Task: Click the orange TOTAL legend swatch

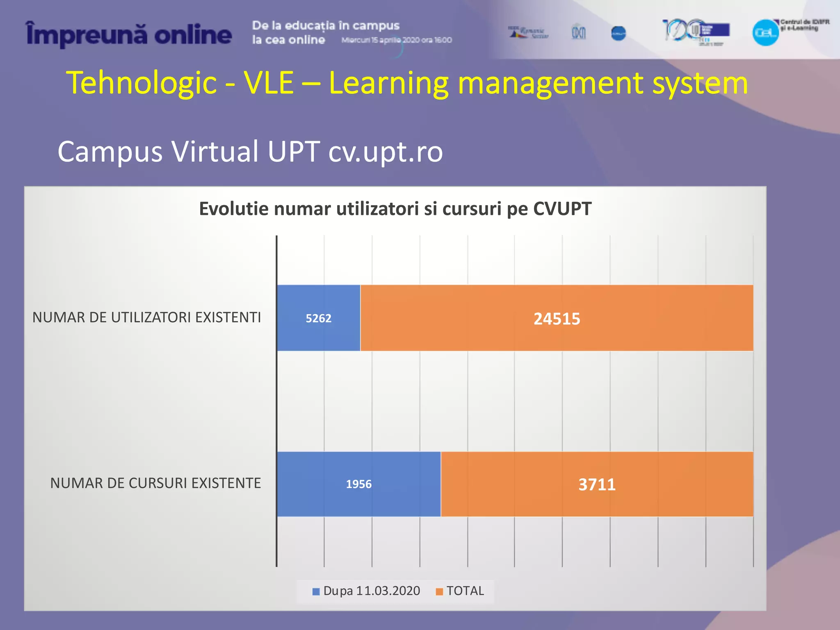Action: (x=439, y=591)
